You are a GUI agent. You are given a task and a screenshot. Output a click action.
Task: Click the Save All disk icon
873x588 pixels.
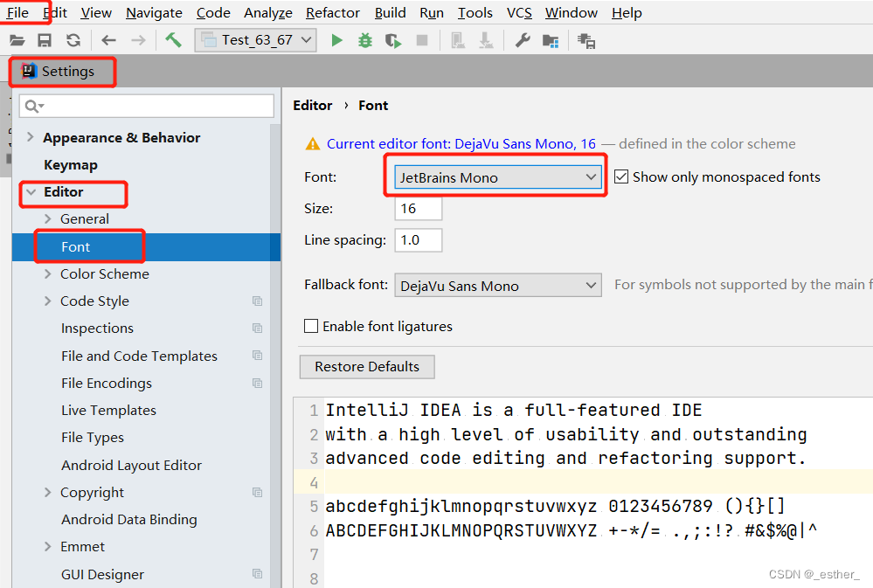(45, 40)
